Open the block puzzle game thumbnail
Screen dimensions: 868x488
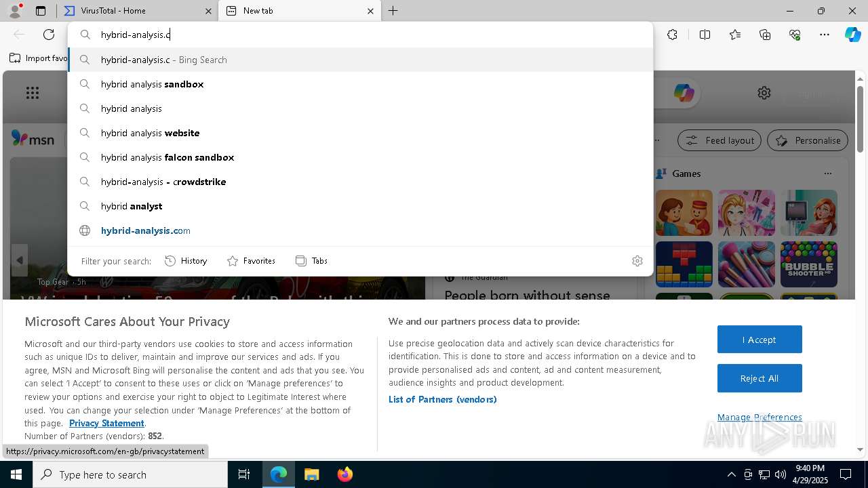pos(684,264)
